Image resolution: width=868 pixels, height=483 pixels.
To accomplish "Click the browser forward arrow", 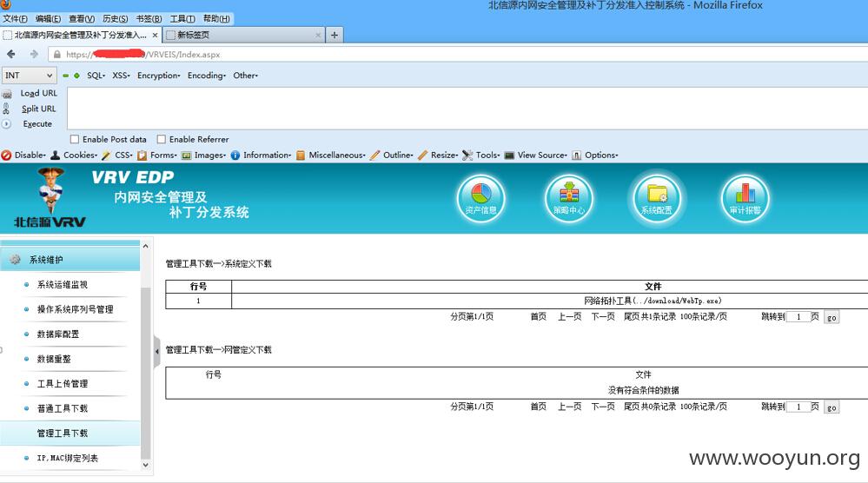I will (x=34, y=54).
